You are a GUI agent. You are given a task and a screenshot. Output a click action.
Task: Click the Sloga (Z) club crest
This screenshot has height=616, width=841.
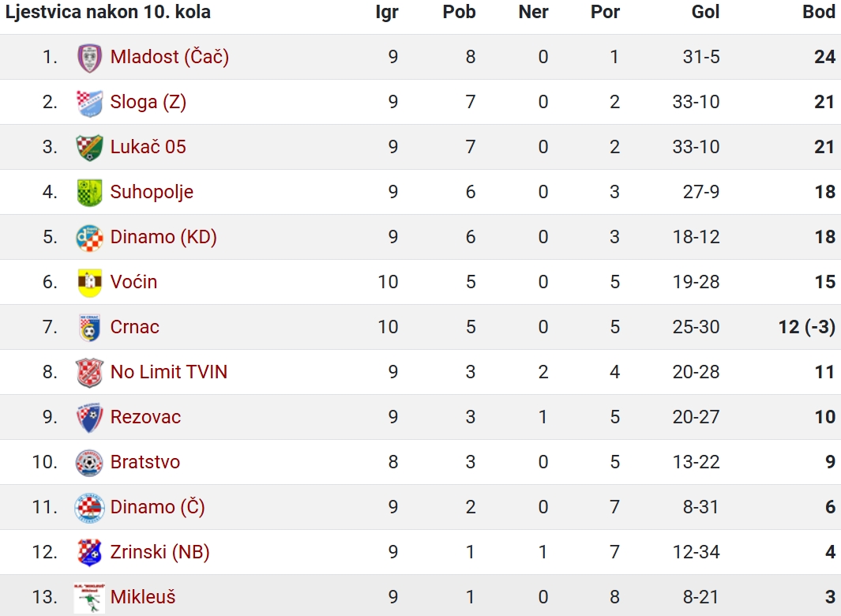(x=89, y=103)
